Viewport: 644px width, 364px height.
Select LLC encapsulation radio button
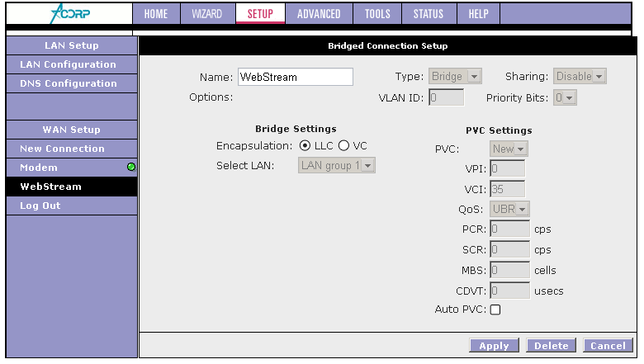305,146
